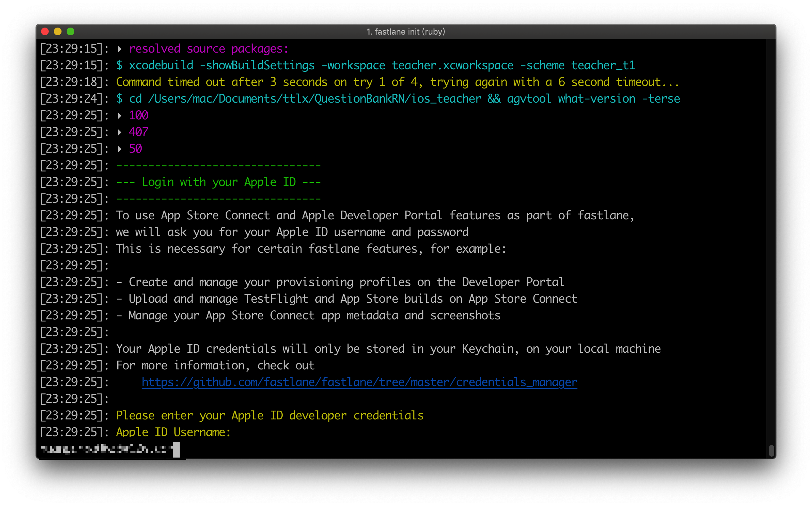
Task: Click the xcodebuild -showBuildSettings command line
Action: point(376,65)
